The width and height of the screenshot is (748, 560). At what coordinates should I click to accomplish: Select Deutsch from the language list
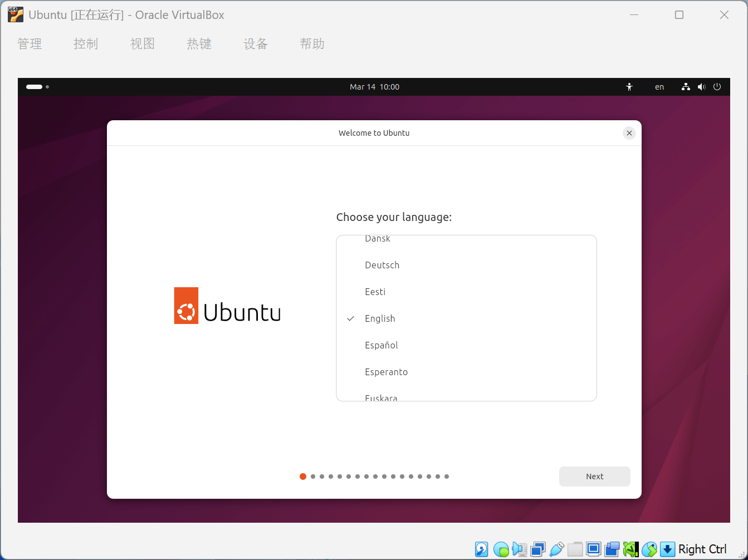click(382, 265)
